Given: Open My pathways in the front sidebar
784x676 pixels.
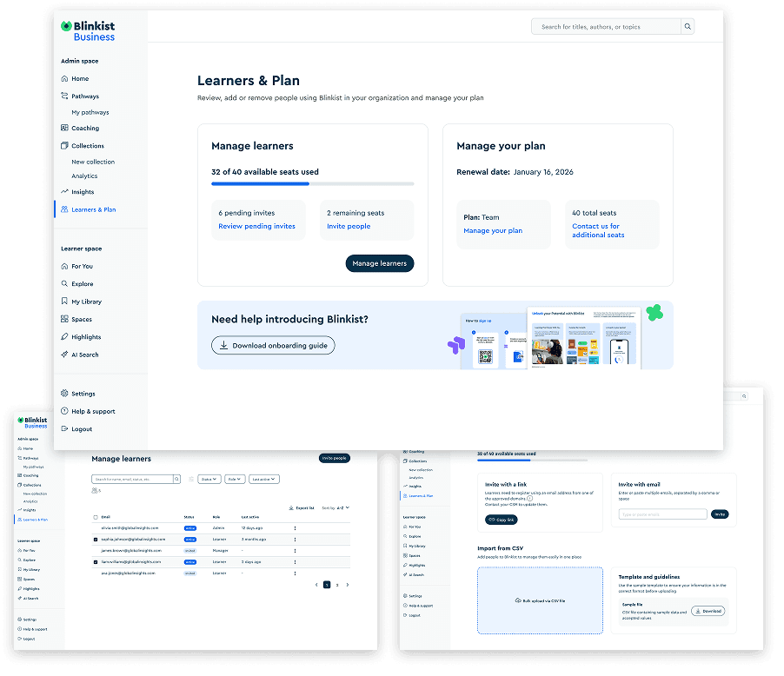Looking at the screenshot, I should [90, 112].
